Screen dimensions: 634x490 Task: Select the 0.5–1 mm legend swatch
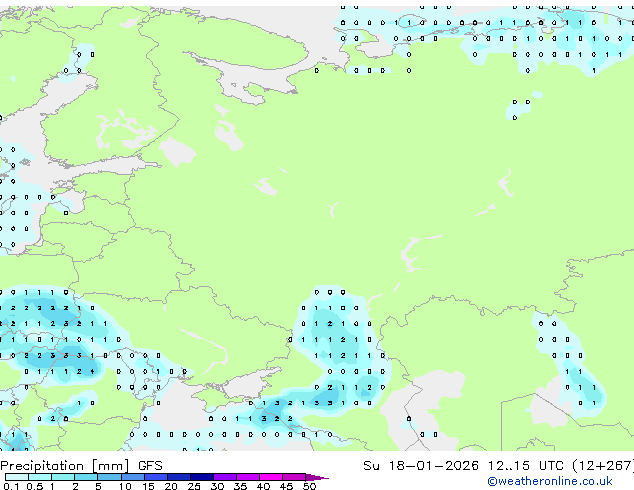click(40, 477)
